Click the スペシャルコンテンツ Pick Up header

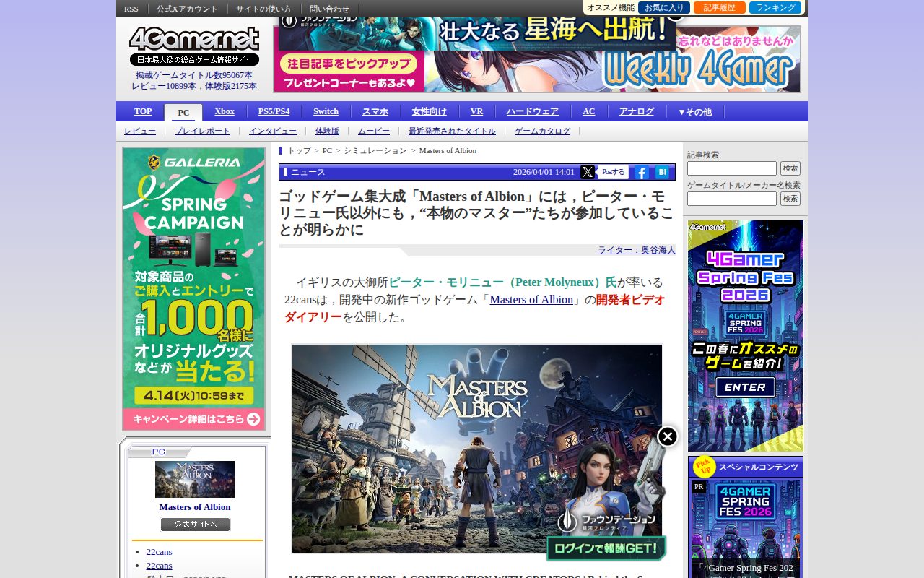(746, 467)
